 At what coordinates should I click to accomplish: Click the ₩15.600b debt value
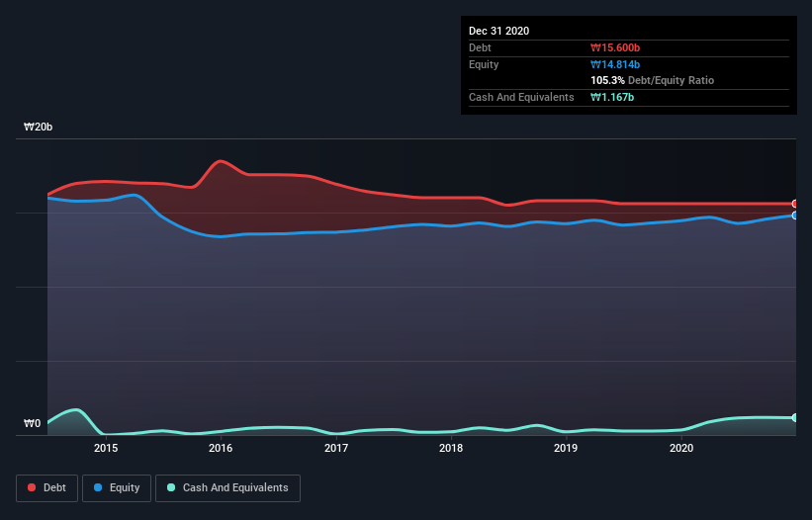click(x=615, y=48)
